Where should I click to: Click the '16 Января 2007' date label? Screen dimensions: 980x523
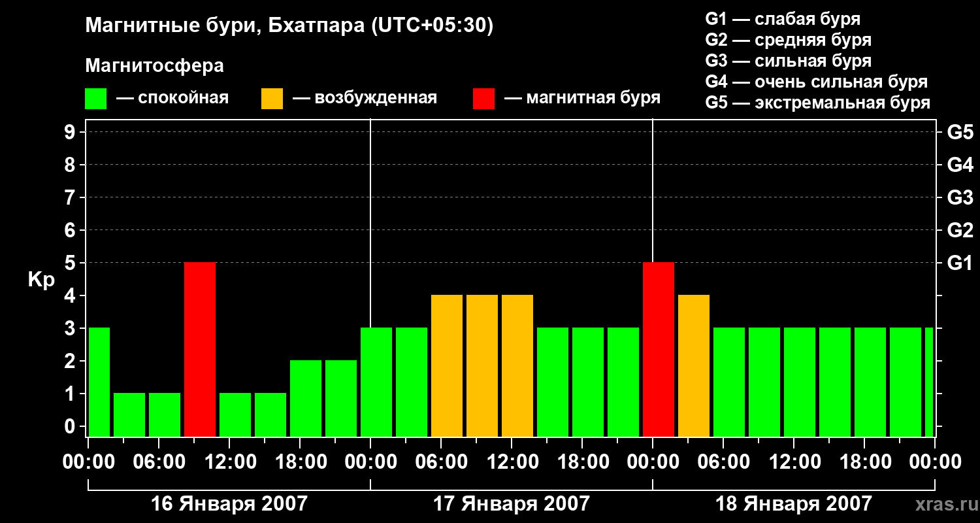click(x=229, y=504)
